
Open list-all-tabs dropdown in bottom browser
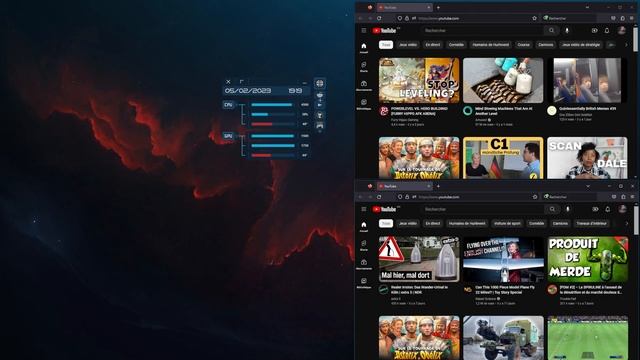pyautogui.click(x=588, y=186)
